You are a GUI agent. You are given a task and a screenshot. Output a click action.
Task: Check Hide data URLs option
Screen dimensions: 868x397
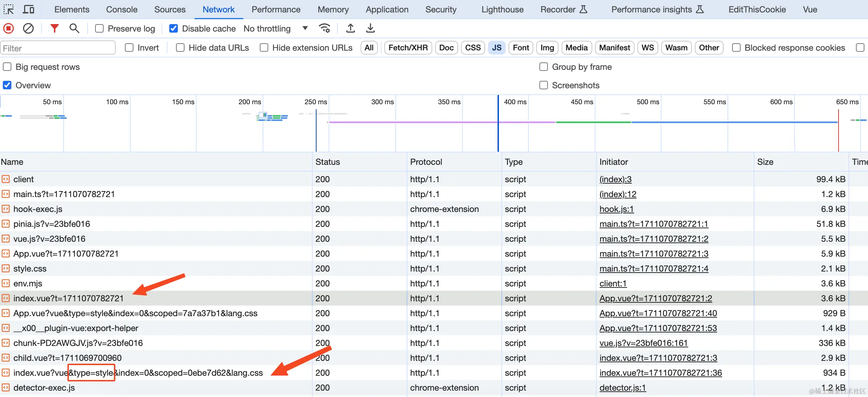[x=180, y=48]
